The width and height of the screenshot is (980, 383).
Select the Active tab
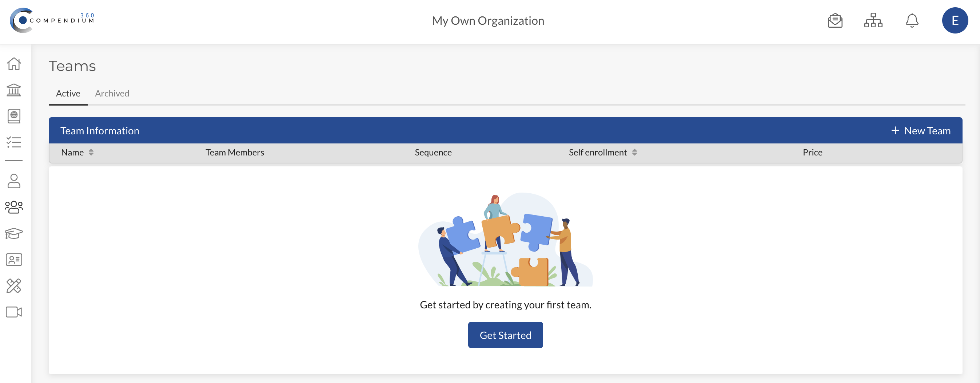click(68, 94)
